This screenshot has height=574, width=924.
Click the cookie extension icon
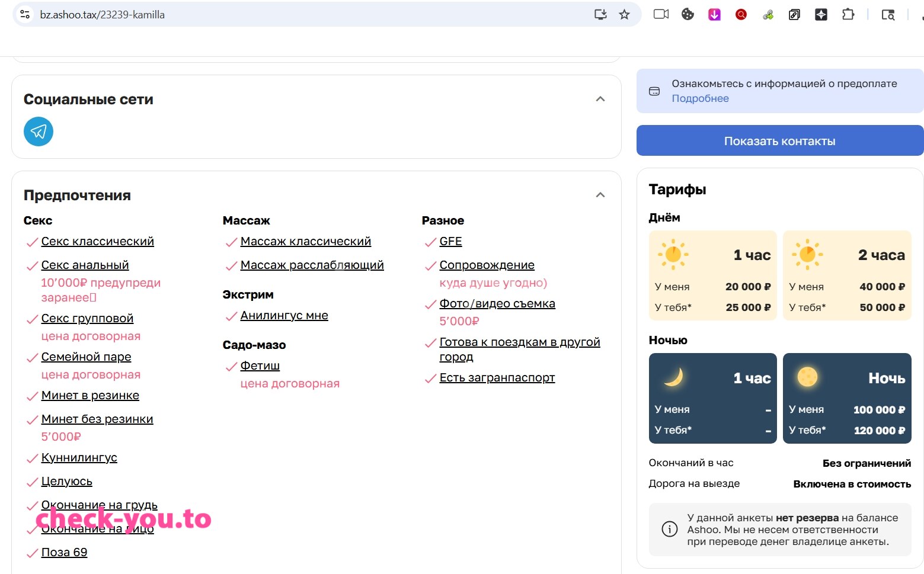[x=688, y=14]
